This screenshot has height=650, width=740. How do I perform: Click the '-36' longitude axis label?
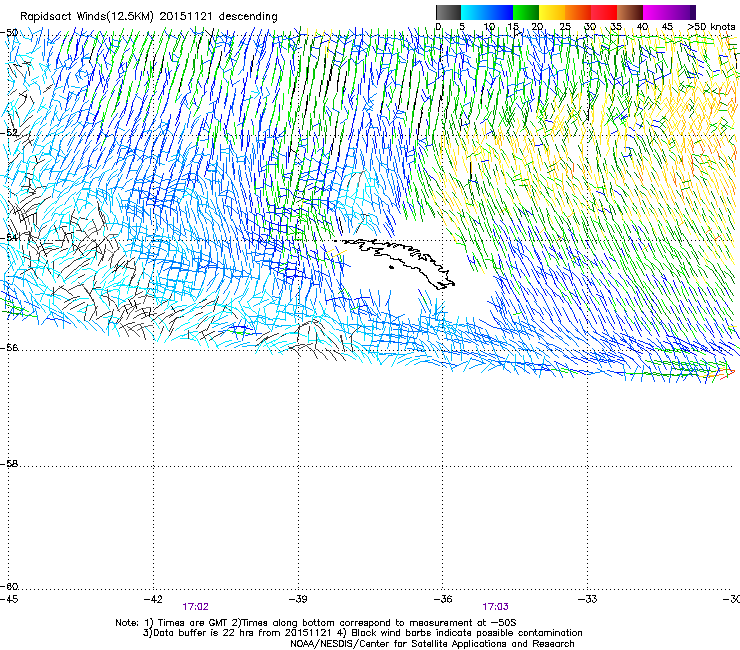pos(443,599)
